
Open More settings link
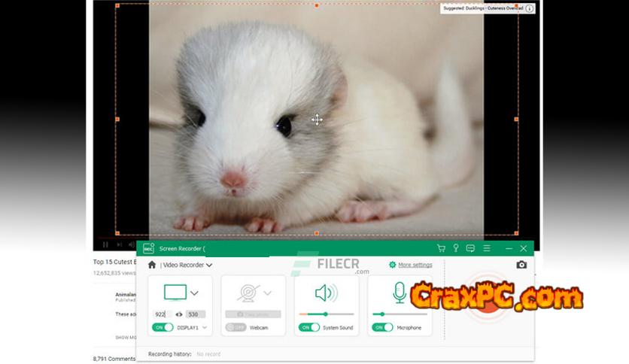pos(415,265)
